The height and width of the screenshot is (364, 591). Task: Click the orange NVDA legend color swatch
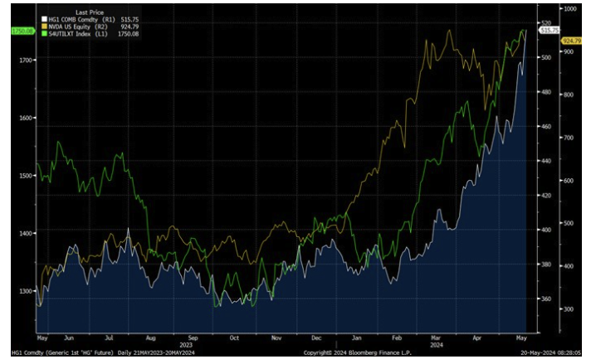42,27
